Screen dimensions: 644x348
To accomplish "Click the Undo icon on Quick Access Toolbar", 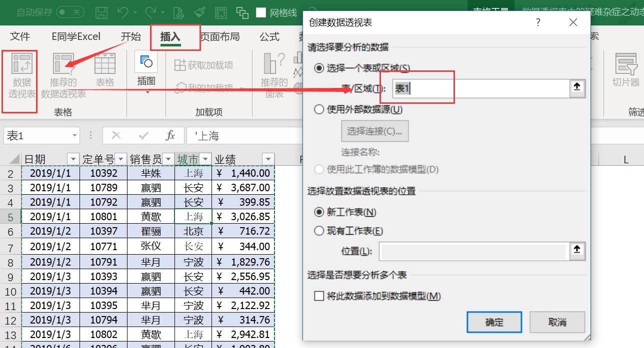I will pos(123,11).
